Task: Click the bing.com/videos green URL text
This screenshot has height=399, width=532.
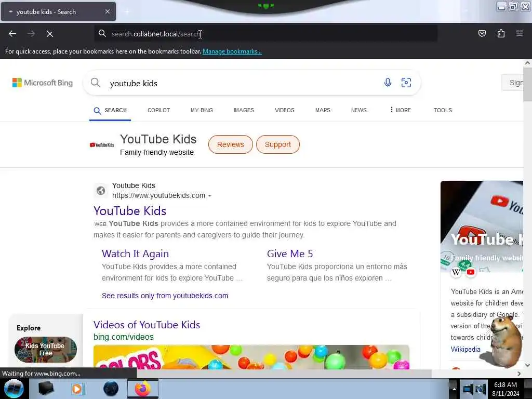Action: pyautogui.click(x=124, y=337)
